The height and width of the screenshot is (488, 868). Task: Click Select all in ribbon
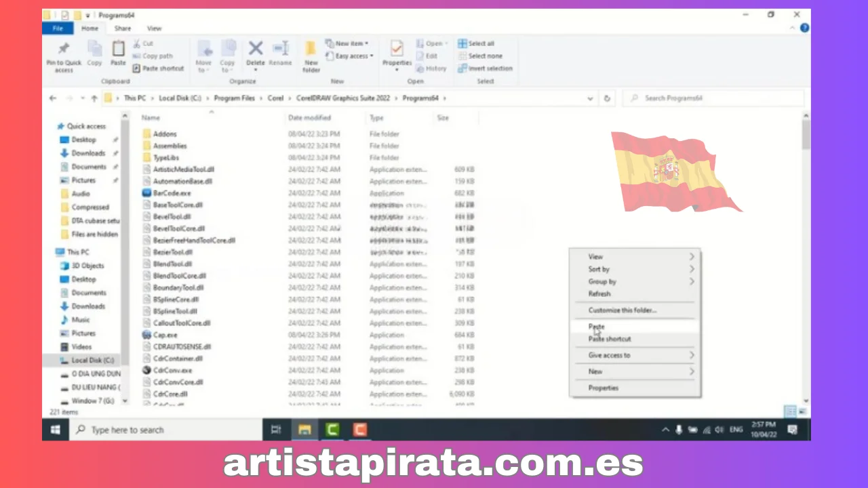tap(476, 43)
